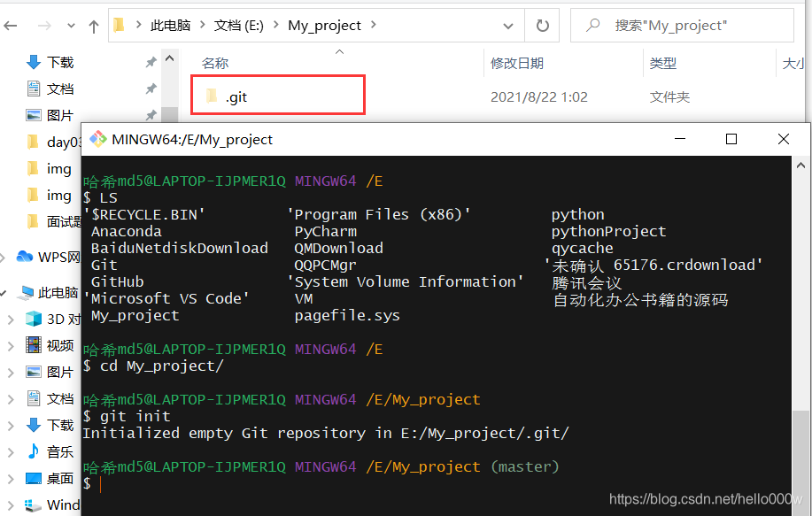
Task: Select the 3D 对象 cube icon
Action: 34,319
